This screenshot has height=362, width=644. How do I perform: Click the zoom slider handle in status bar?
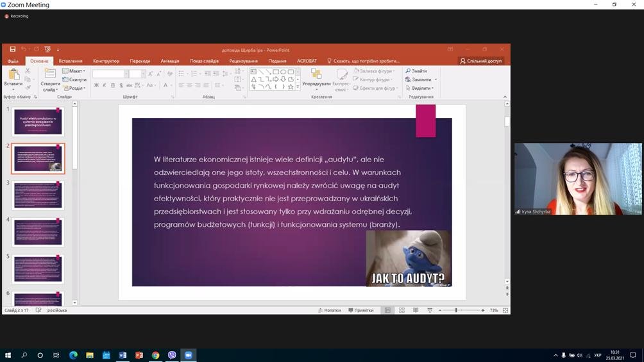click(x=456, y=310)
